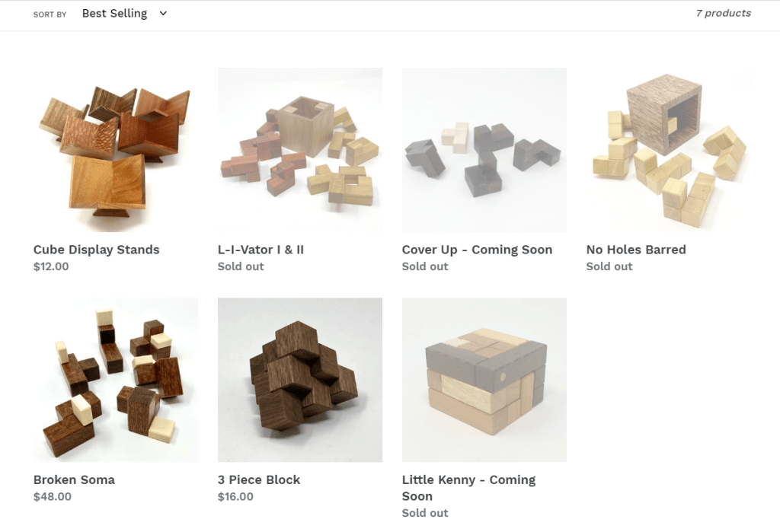Image resolution: width=780 pixels, height=532 pixels.
Task: Open the Cube Display Stands product image
Action: [x=116, y=150]
